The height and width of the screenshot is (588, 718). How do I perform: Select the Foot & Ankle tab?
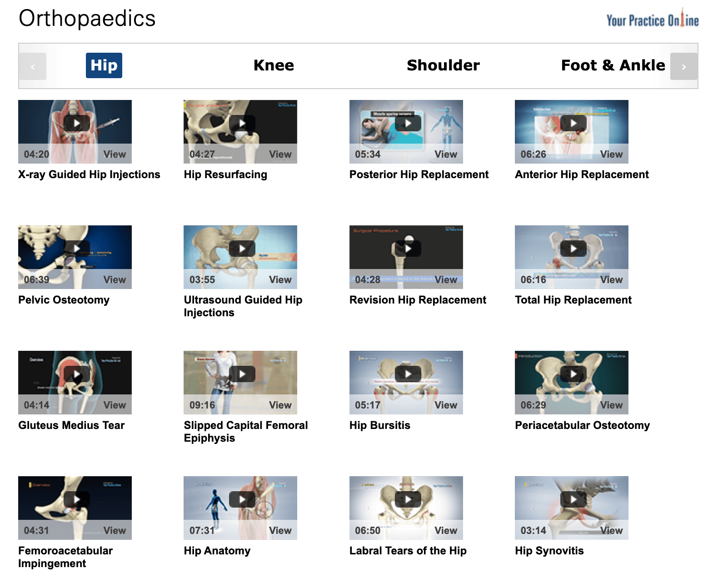coord(613,65)
